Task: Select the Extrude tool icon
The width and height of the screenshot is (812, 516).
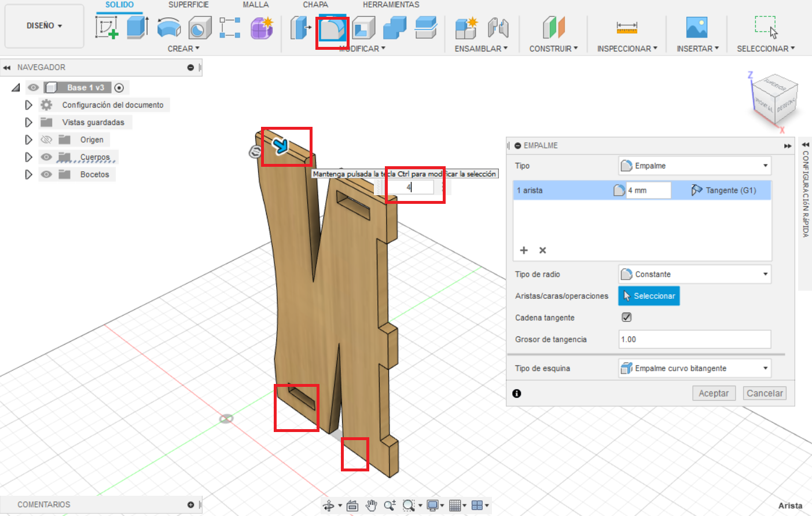Action: pos(138,28)
